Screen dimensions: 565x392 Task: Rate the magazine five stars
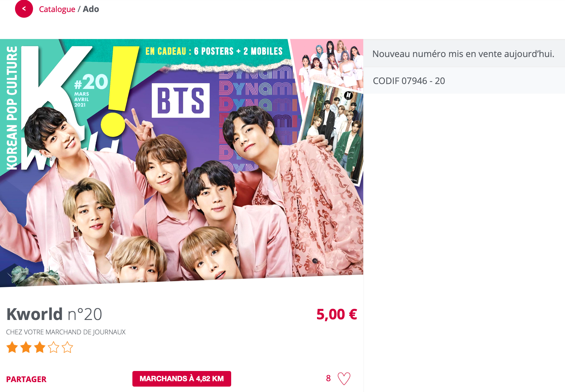[x=67, y=347]
